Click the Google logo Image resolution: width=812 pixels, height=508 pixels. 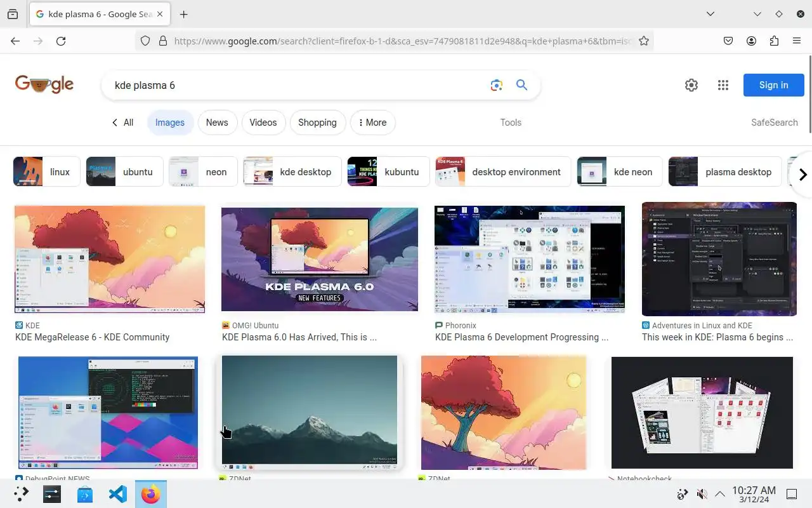(x=44, y=84)
